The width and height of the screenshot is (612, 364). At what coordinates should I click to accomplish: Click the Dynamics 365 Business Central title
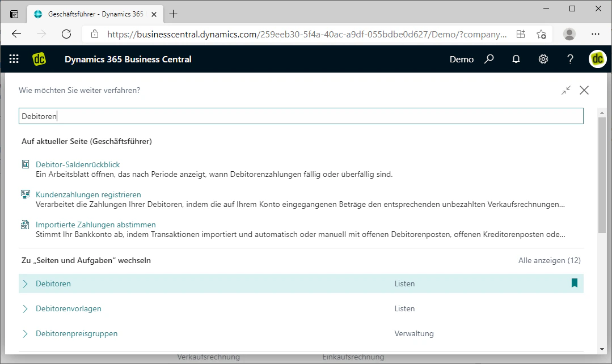(x=128, y=60)
